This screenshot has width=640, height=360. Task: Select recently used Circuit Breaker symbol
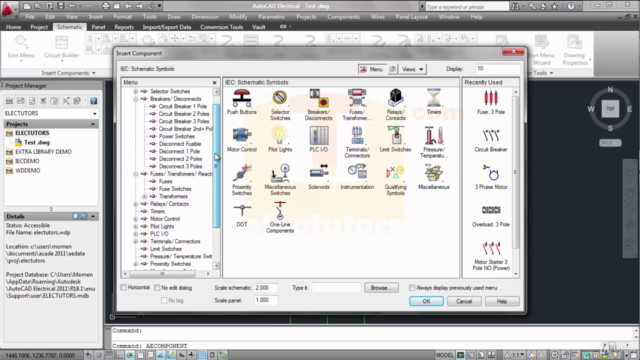[x=491, y=140]
